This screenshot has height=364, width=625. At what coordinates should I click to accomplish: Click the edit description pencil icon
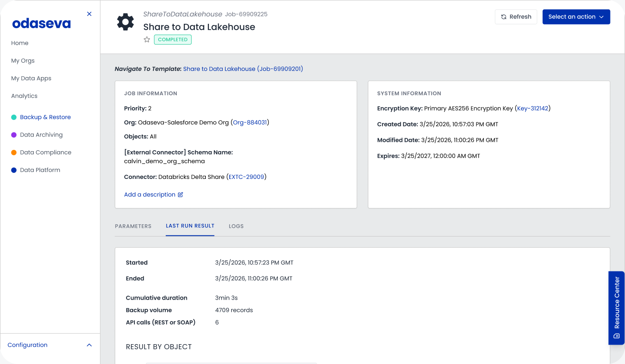(180, 194)
